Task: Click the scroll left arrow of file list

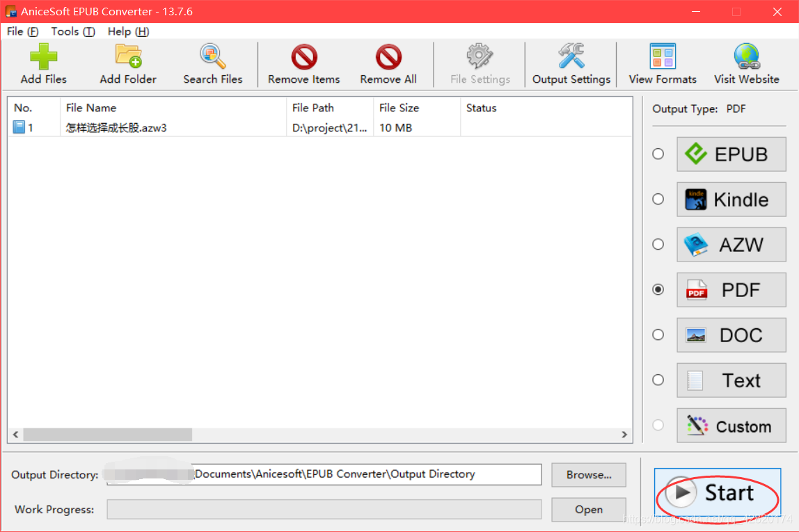Action: tap(16, 434)
